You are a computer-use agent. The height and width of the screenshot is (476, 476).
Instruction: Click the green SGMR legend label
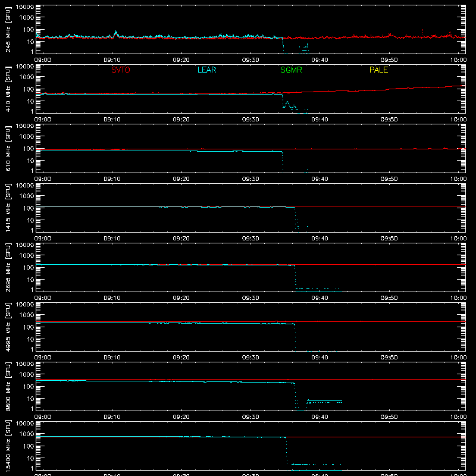pos(291,70)
